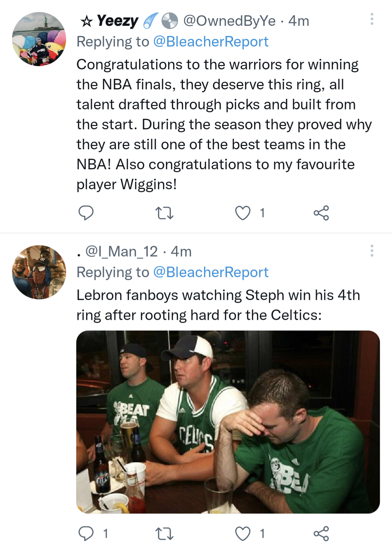Like @I_Man_12's tweet
392x553 pixels.
click(x=243, y=533)
